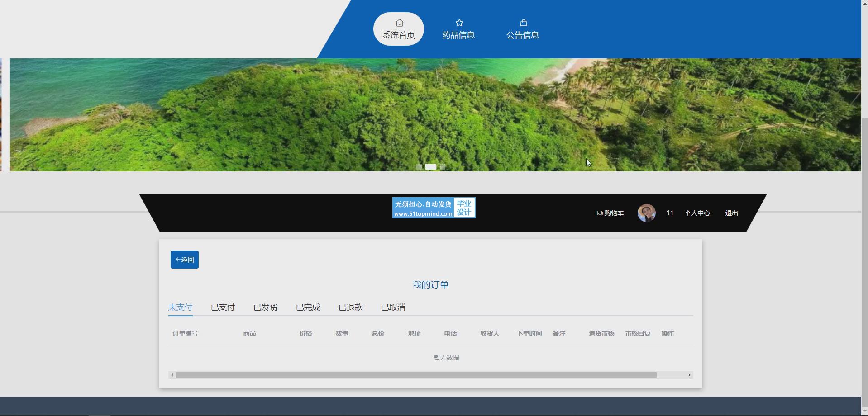Click 退出 to log out
Viewport: 868px width, 416px height.
click(731, 213)
